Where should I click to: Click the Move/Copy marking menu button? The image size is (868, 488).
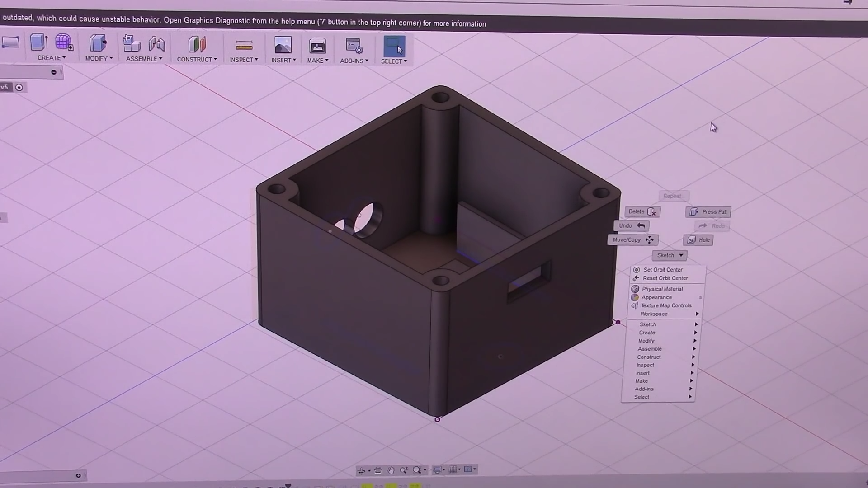(x=632, y=240)
